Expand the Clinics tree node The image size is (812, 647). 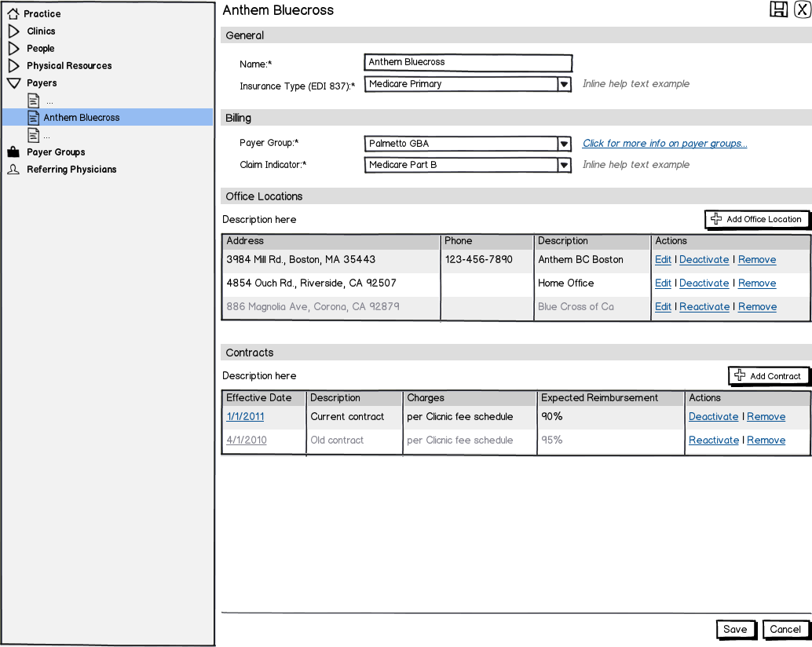click(14, 31)
